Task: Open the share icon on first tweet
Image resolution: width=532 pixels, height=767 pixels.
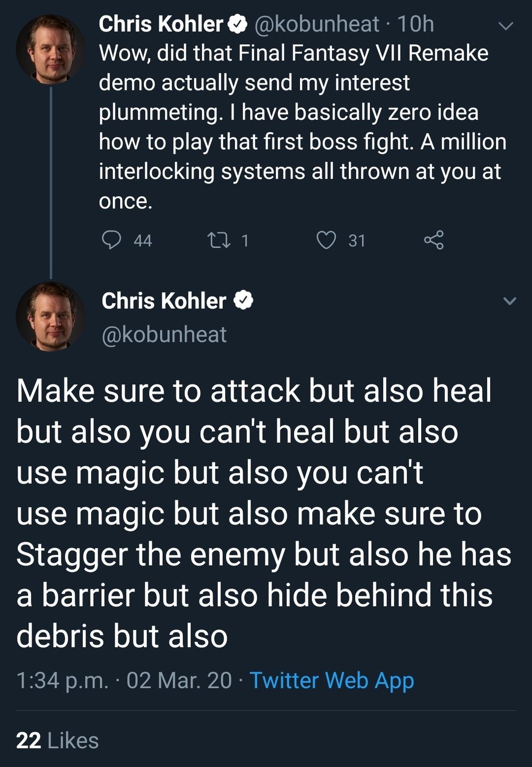Action: (433, 240)
